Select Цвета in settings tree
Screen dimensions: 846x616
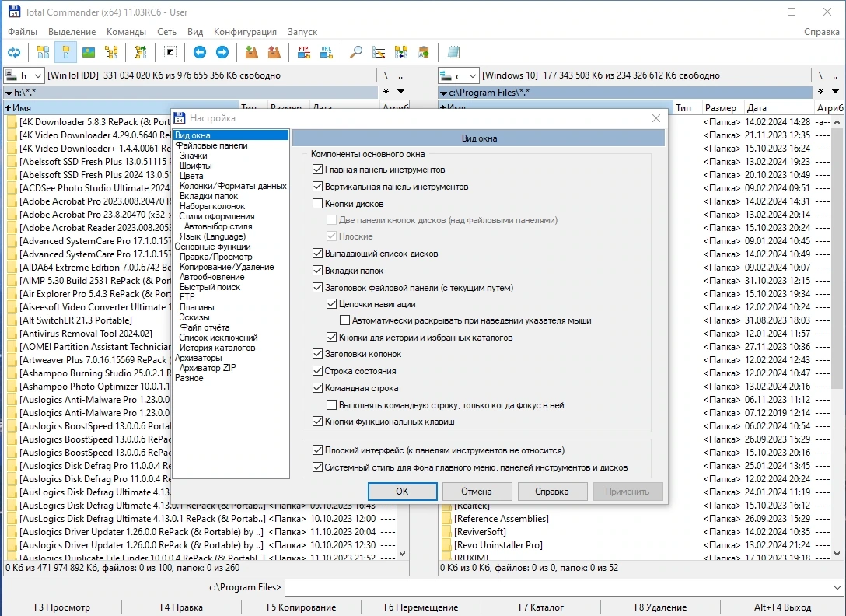click(x=191, y=176)
